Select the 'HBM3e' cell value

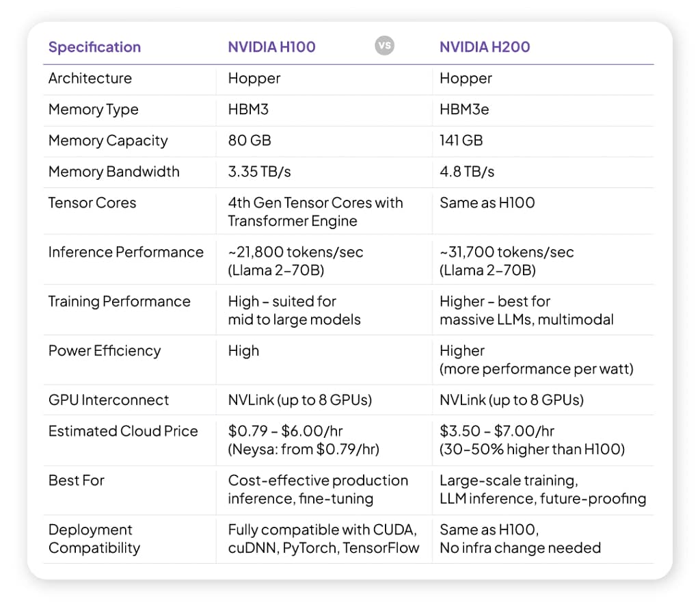click(x=464, y=109)
